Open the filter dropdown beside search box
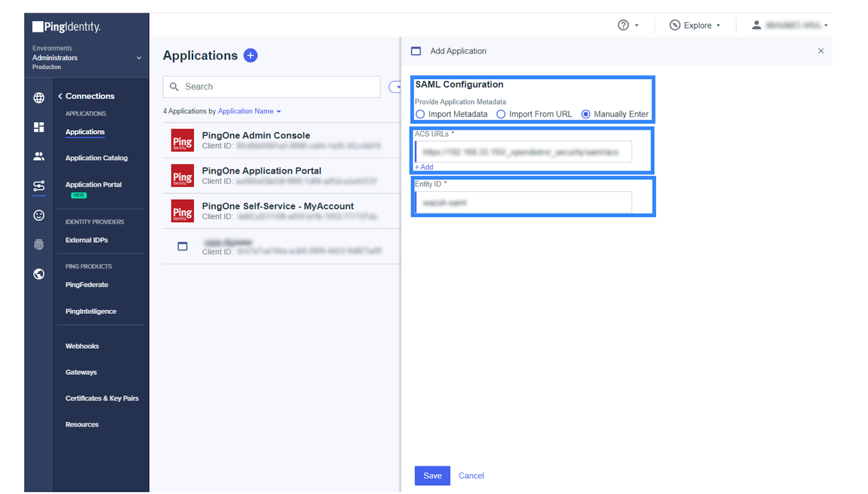Image resolution: width=868 pixels, height=494 pixels. 395,87
